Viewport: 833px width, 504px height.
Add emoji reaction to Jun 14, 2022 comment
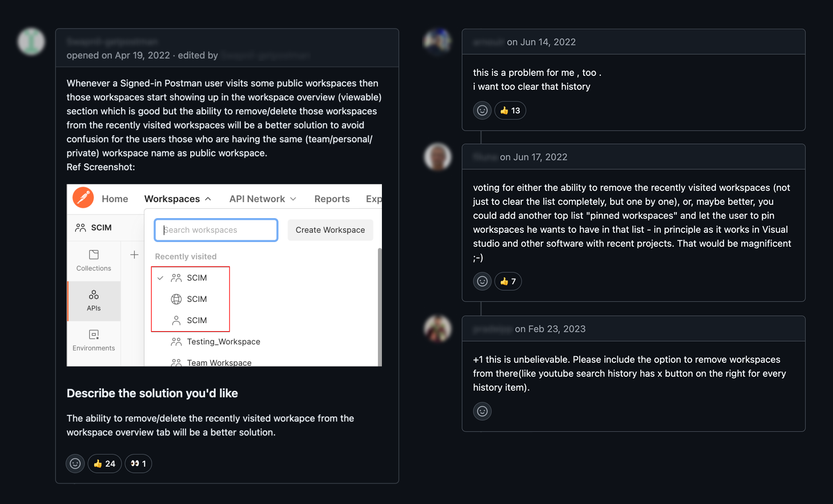(x=482, y=110)
